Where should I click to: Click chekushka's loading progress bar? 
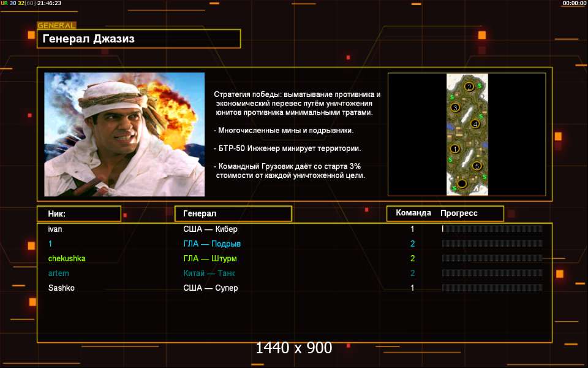(x=492, y=258)
